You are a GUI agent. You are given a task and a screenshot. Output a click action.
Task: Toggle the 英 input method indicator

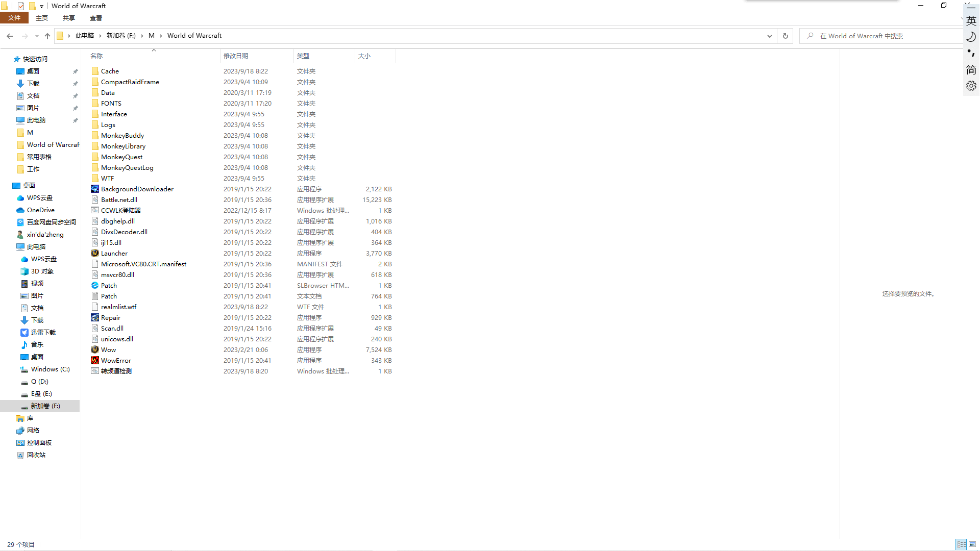[x=971, y=20]
